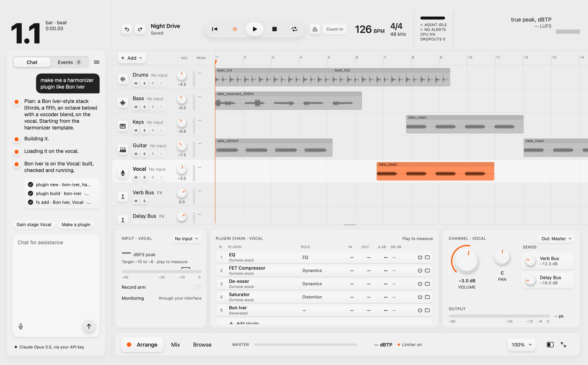Image resolution: width=588 pixels, height=365 pixels.
Task: Click the Keys track keyboard icon
Action: coord(123,126)
